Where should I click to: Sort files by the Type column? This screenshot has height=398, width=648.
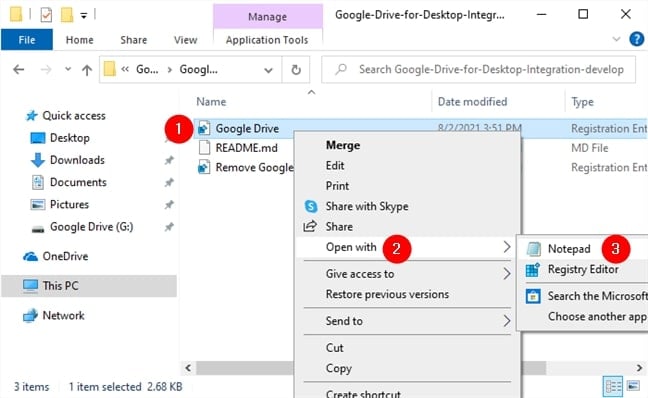coord(582,102)
